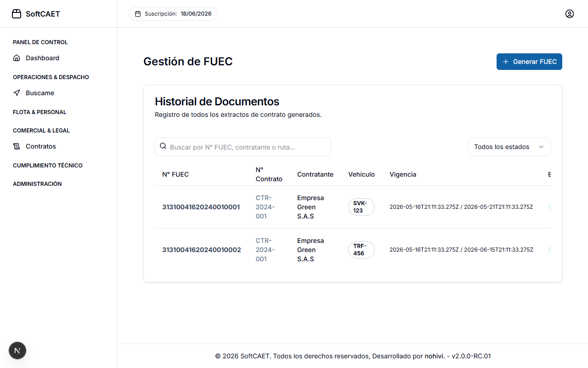The height and width of the screenshot is (368, 588).
Task: Click the N° FUEC column header
Action: (175, 174)
